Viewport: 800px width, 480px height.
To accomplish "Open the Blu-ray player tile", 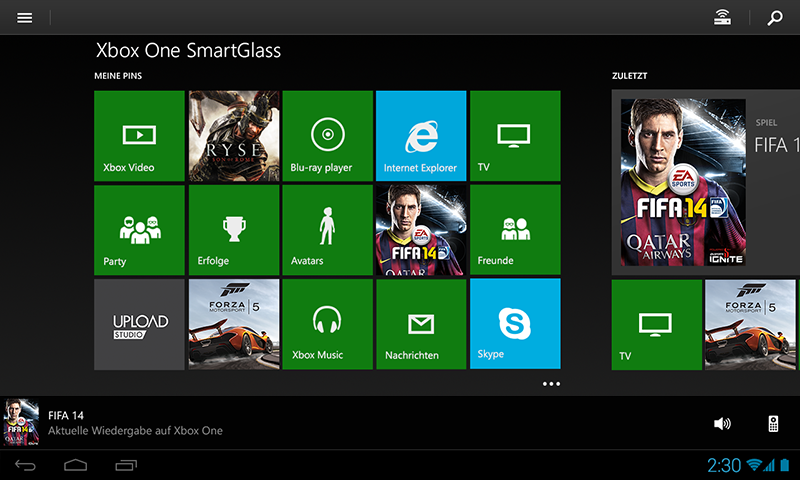I will 328,136.
